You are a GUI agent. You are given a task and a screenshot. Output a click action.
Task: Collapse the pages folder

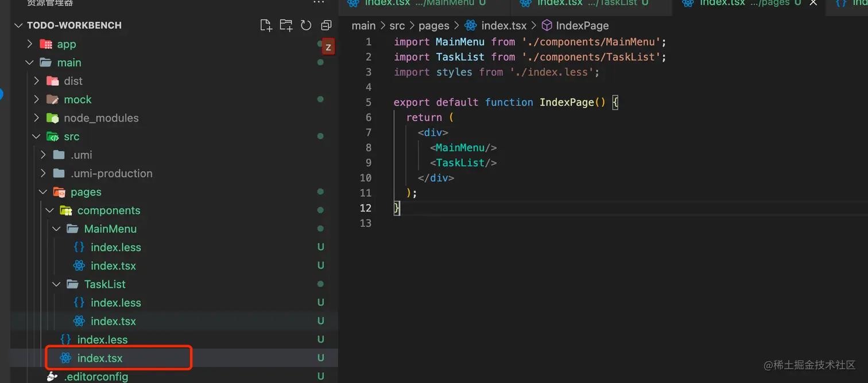(44, 192)
